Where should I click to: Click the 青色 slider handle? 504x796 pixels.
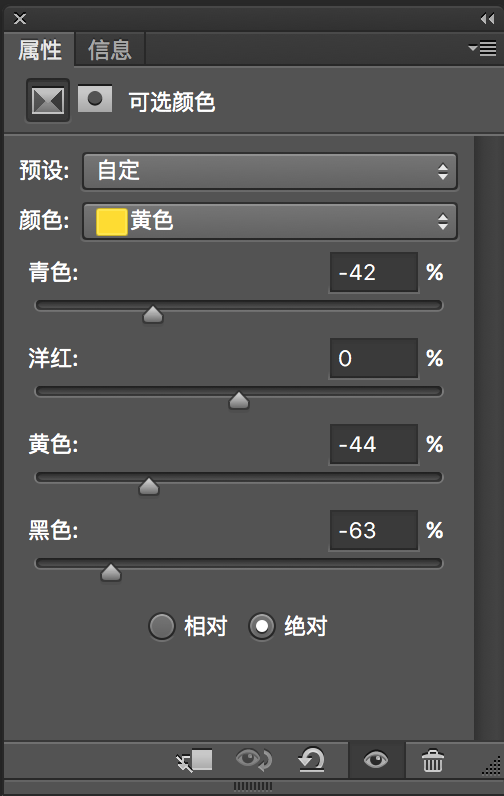(x=153, y=314)
